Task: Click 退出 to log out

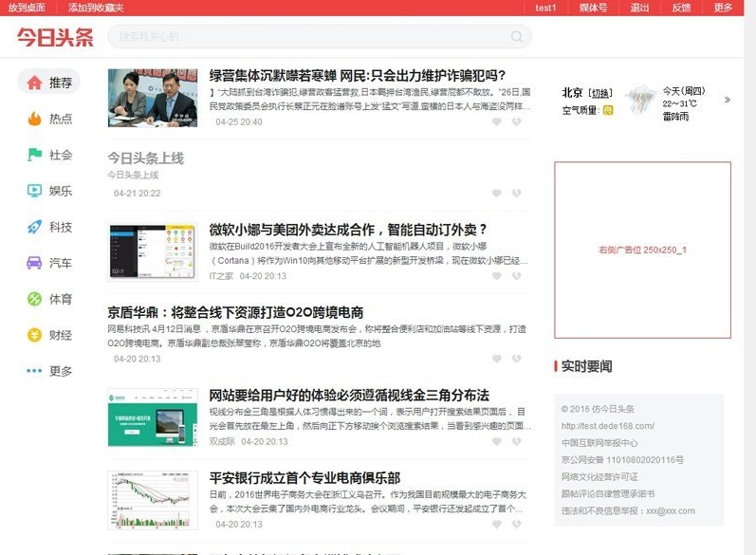Action: click(x=639, y=8)
